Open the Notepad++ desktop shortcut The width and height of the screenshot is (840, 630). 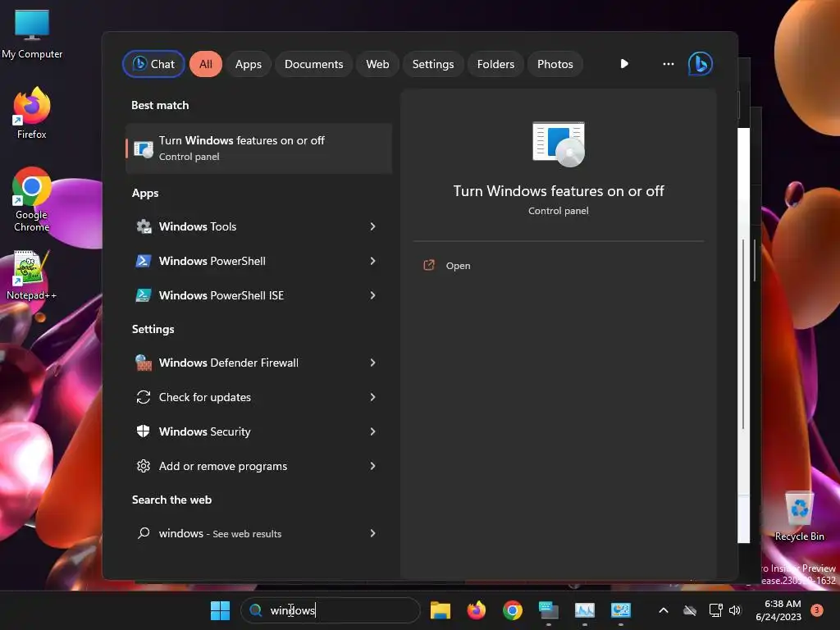pos(31,276)
